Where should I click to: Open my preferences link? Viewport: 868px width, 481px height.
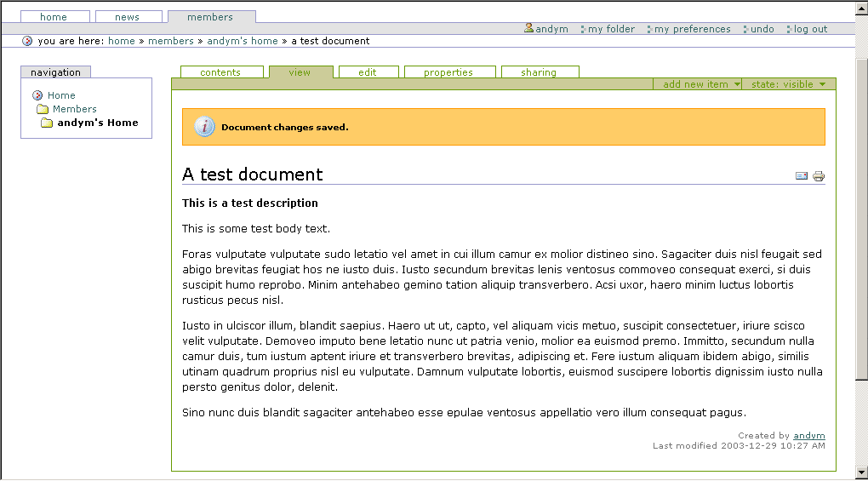[x=692, y=29]
